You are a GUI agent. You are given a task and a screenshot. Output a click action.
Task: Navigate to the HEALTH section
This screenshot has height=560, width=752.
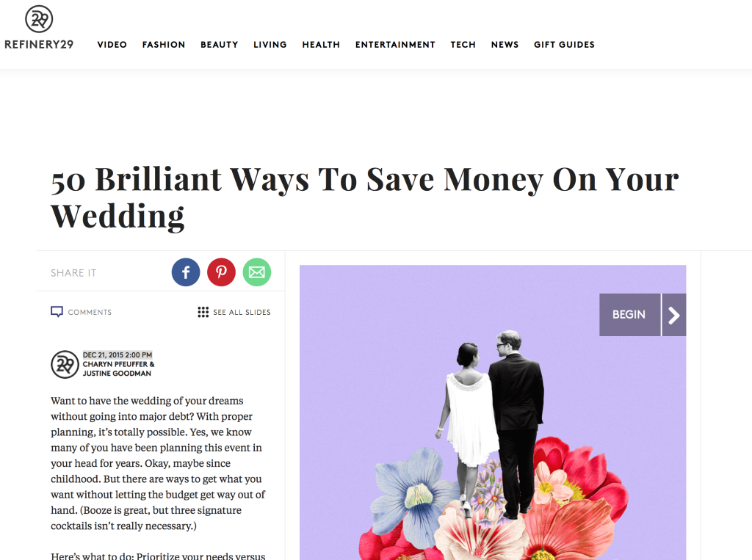[x=321, y=45]
